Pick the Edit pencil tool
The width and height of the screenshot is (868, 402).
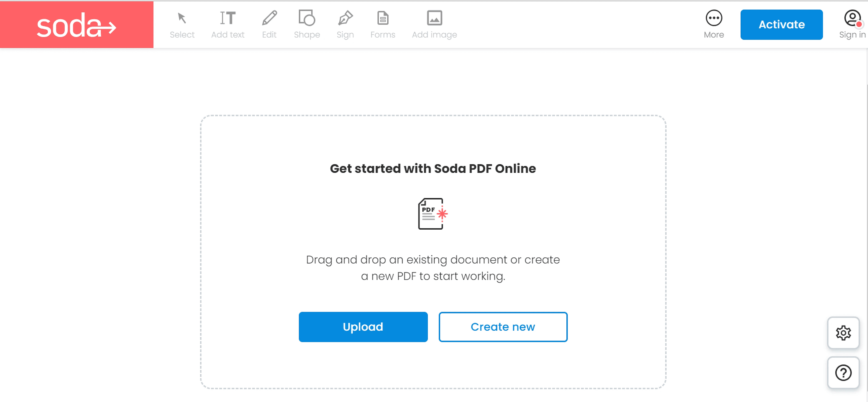(269, 25)
